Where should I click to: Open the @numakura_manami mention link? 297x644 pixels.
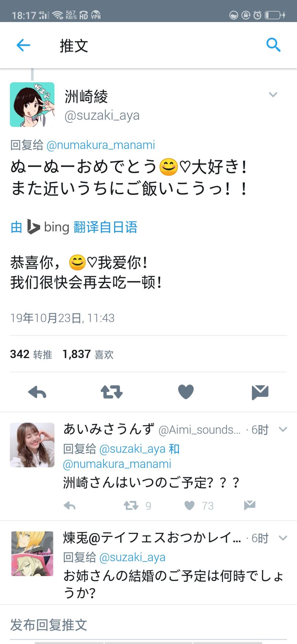click(x=101, y=145)
